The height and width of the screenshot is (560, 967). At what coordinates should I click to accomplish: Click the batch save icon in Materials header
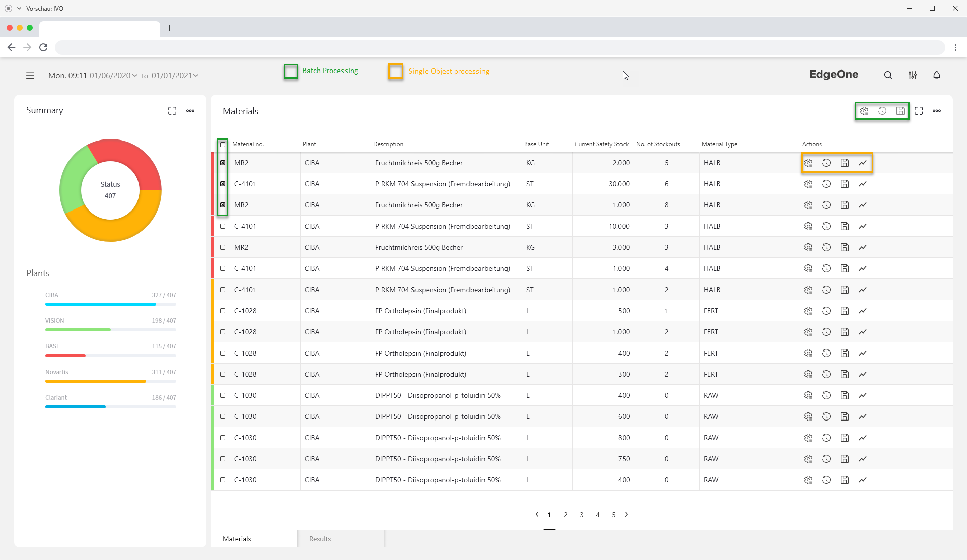click(x=901, y=111)
